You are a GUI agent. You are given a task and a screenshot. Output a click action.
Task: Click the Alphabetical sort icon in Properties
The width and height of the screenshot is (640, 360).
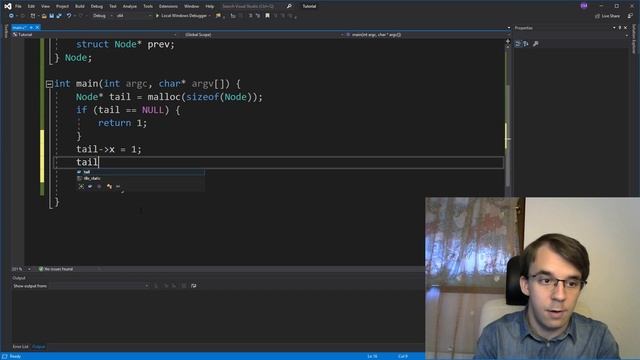point(526,44)
